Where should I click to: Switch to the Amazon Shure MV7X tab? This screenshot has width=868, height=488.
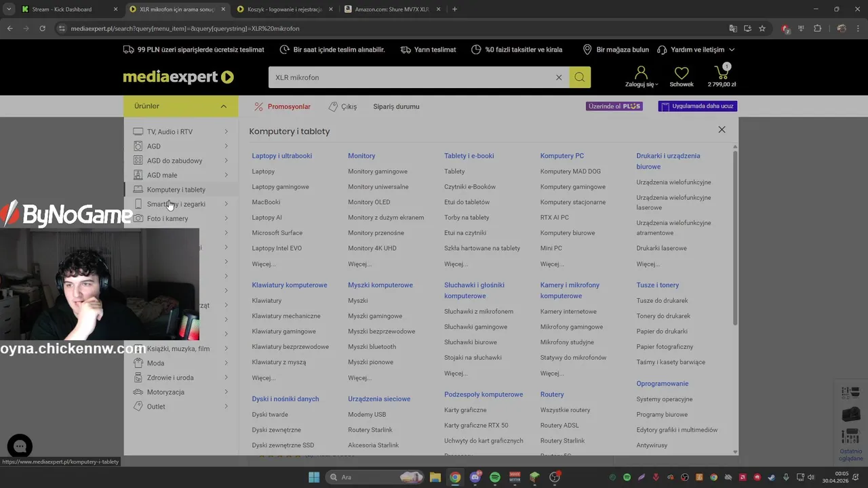coord(391,9)
